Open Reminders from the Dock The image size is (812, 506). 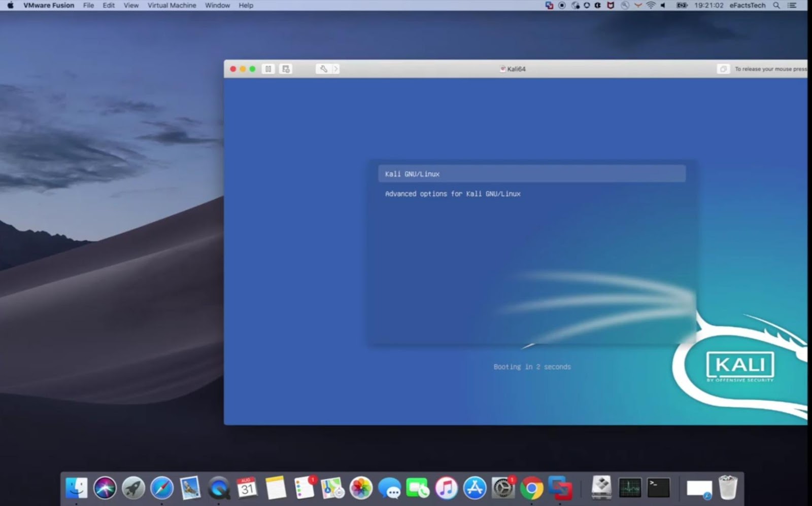point(304,488)
